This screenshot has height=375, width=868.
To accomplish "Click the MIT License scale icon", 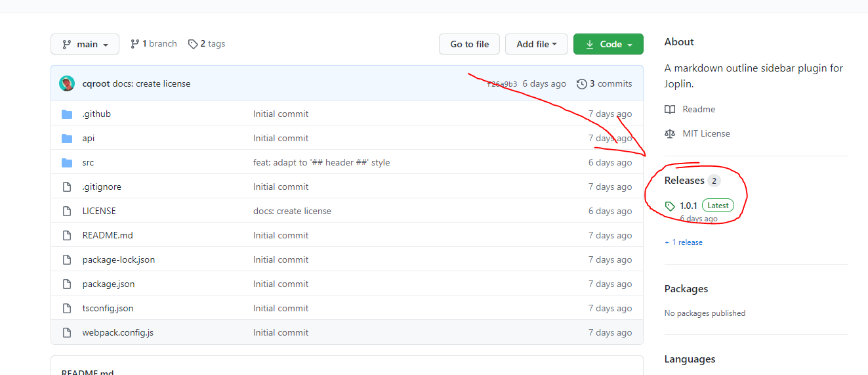I will 670,134.
